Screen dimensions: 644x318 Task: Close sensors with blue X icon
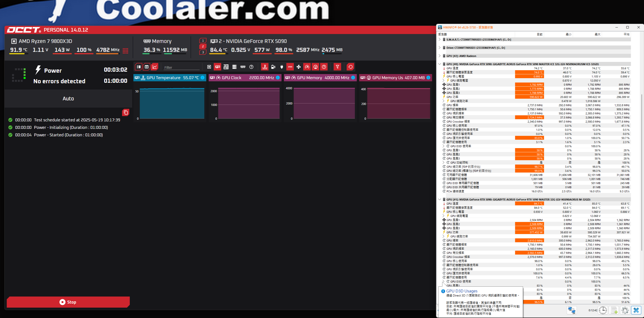coord(636,310)
